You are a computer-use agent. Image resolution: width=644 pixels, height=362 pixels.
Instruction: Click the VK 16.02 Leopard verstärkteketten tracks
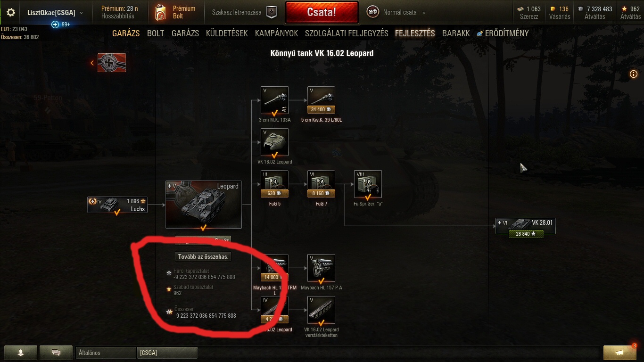(321, 310)
